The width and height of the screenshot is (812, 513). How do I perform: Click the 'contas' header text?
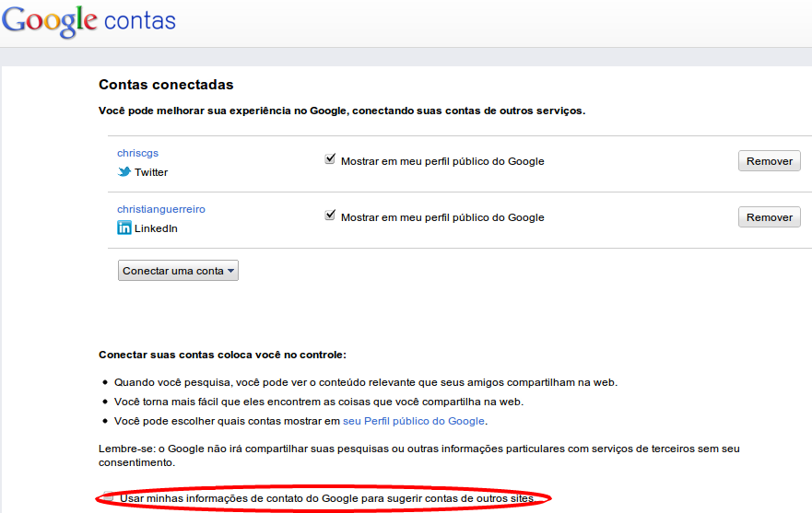(x=140, y=21)
